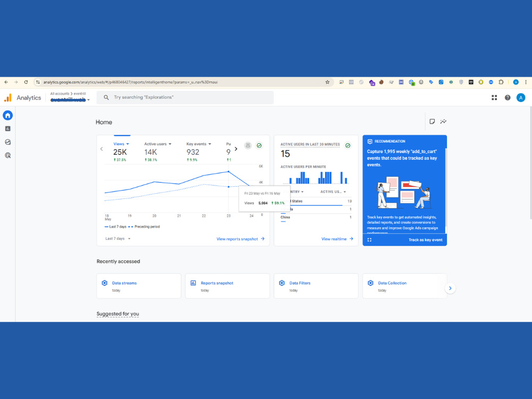532x399 pixels.
Task: Click All accounts breadcrumb
Action: pos(60,94)
